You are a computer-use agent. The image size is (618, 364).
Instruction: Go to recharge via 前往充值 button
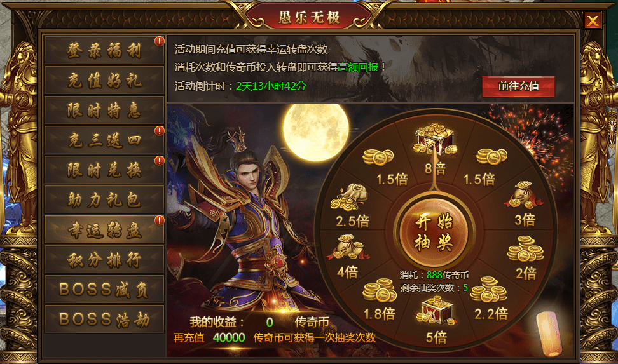(518, 86)
